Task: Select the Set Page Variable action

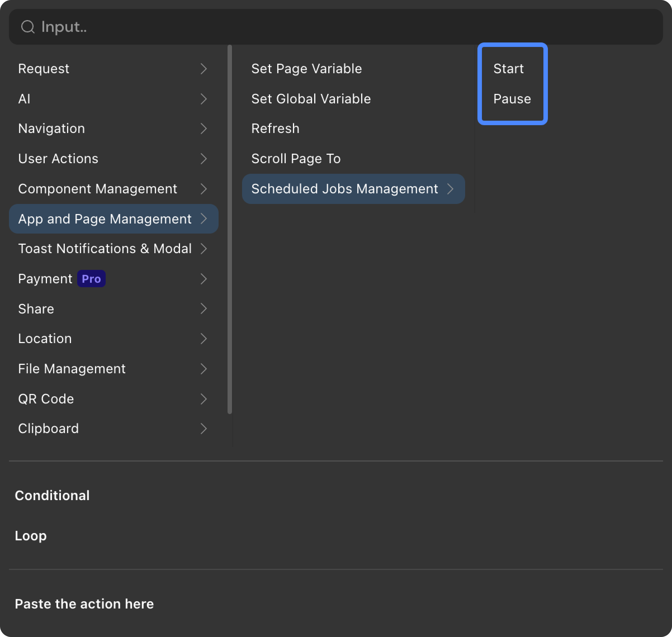Action: (306, 69)
